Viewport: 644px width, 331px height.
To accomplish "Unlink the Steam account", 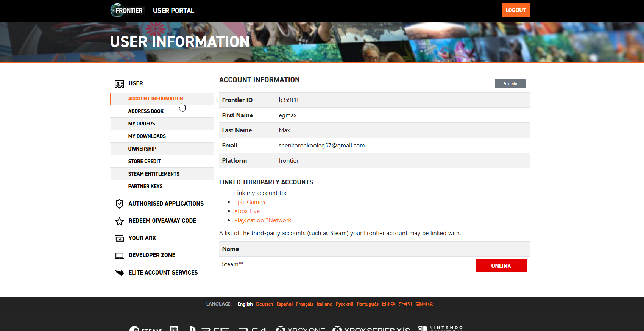I will [501, 266].
